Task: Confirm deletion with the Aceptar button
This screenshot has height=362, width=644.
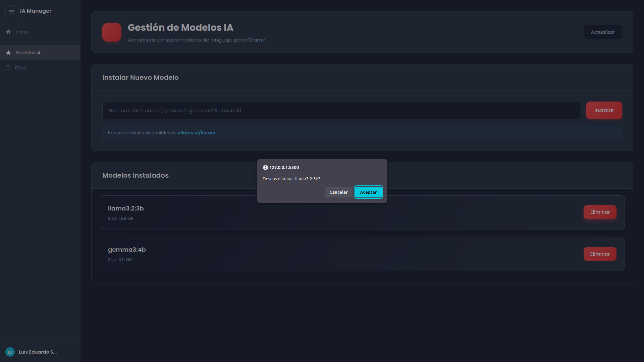Action: pos(368,192)
